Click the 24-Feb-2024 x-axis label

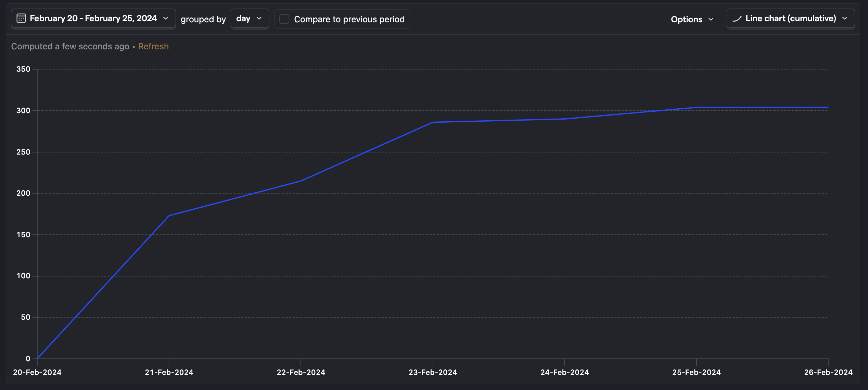click(564, 373)
